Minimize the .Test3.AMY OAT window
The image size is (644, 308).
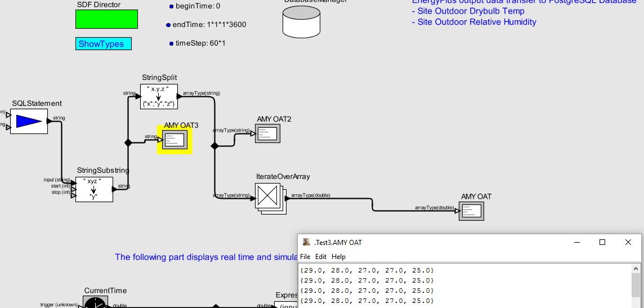tap(577, 242)
